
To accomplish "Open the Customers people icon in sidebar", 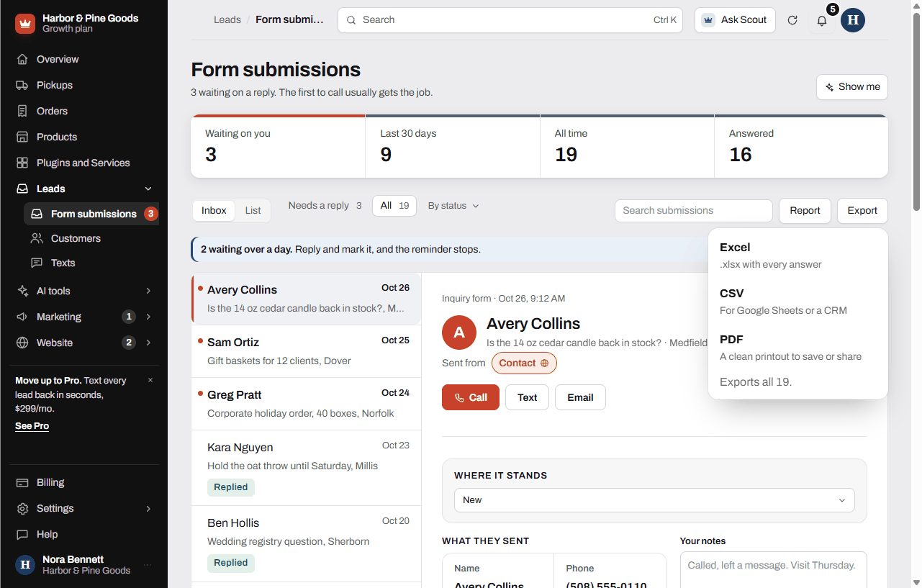I will coord(37,238).
